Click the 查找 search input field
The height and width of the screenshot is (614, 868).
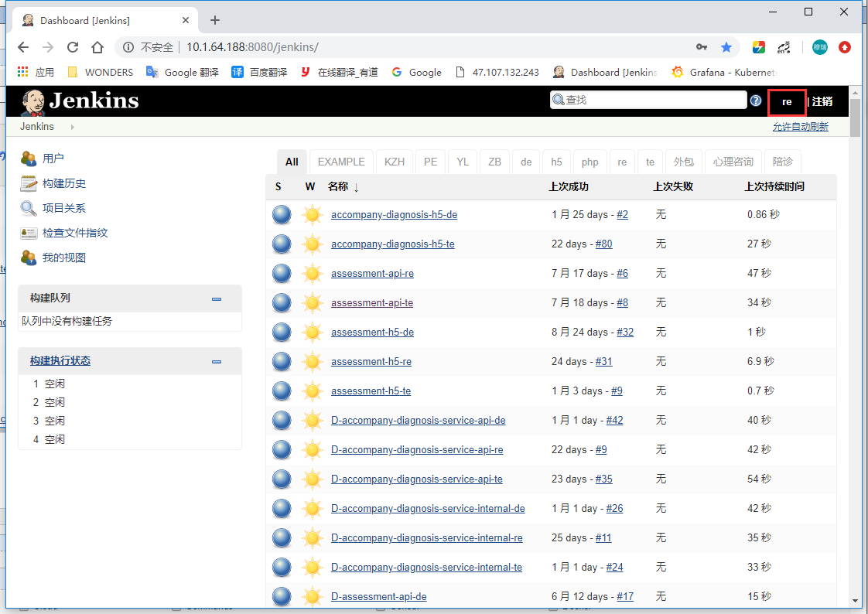click(648, 100)
